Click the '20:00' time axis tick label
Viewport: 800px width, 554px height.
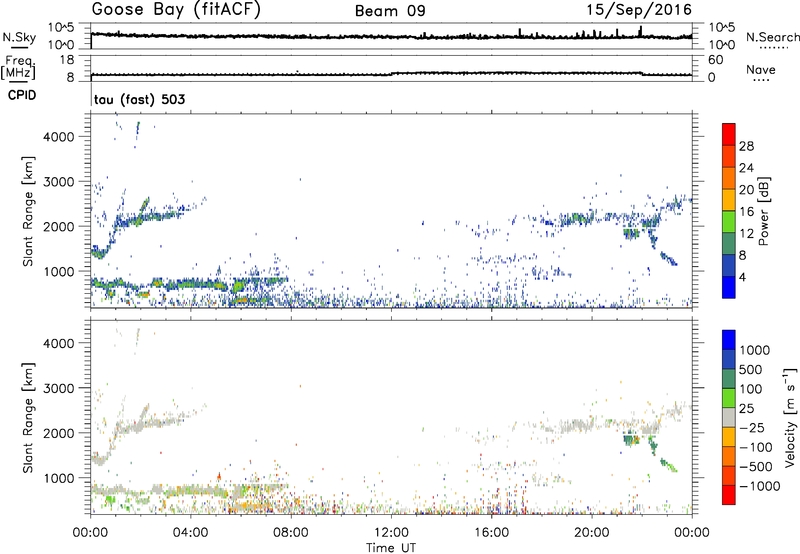pos(592,533)
